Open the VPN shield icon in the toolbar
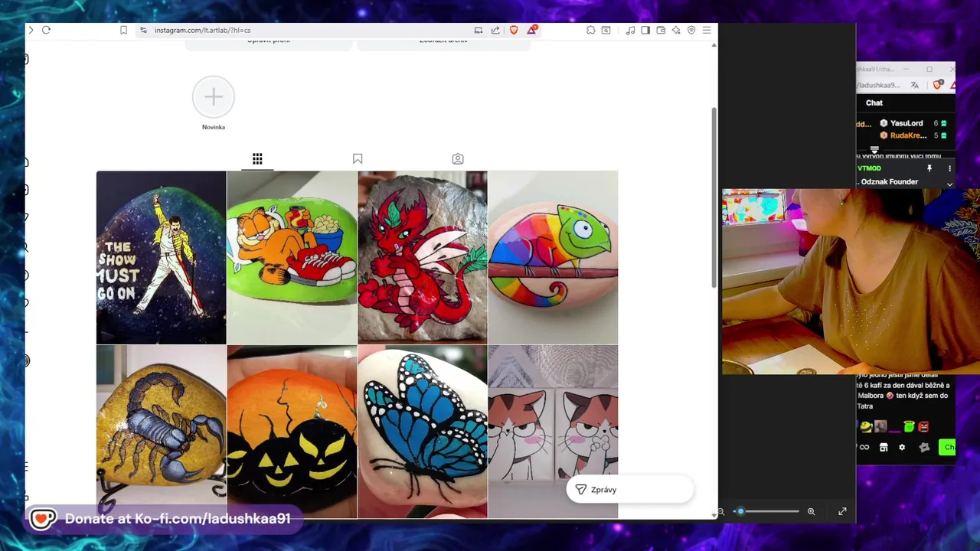The image size is (980, 551). [691, 30]
